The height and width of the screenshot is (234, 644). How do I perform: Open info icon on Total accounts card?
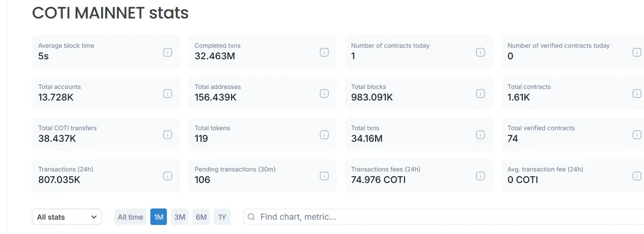point(168,93)
